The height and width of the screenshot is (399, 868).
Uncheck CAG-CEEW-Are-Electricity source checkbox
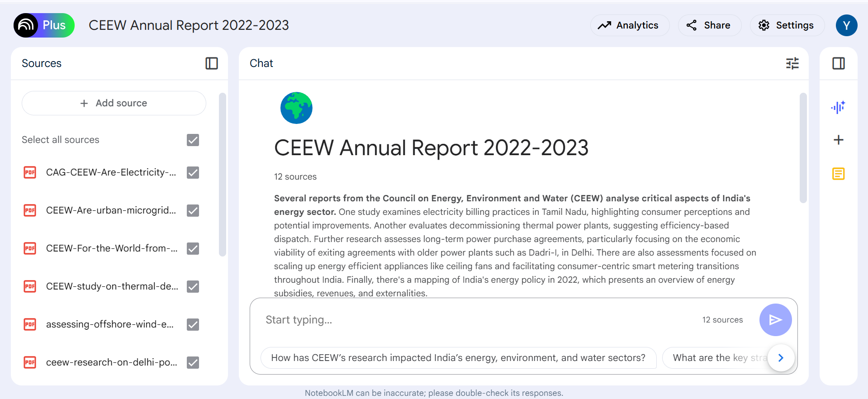coord(193,172)
